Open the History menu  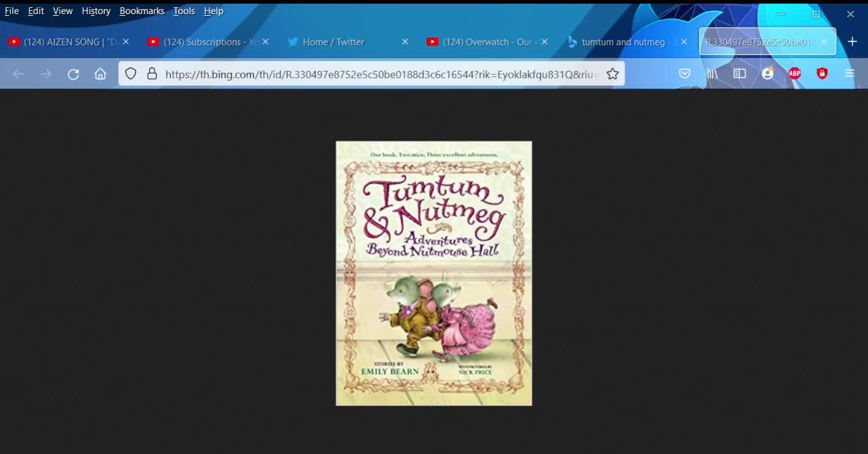[x=96, y=11]
